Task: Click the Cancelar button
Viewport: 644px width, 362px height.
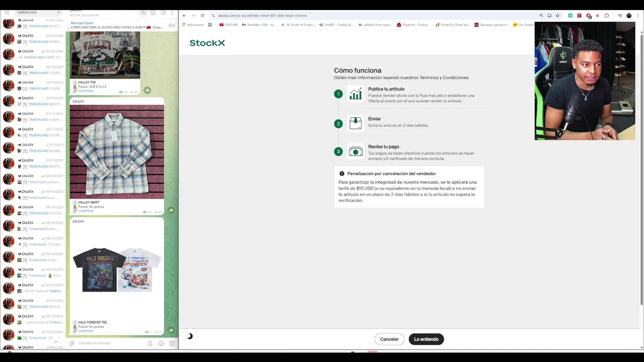Action: pyautogui.click(x=389, y=339)
